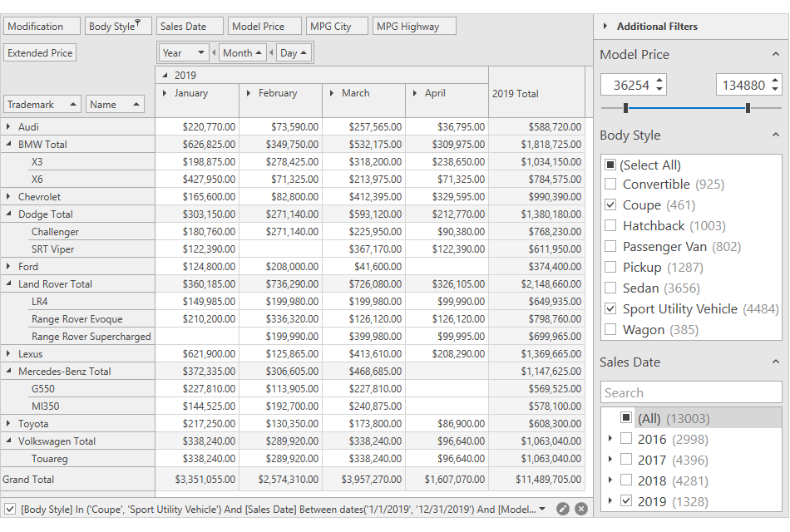The height and width of the screenshot is (532, 790).
Task: Click the edit filter pencil icon
Action: 563,509
